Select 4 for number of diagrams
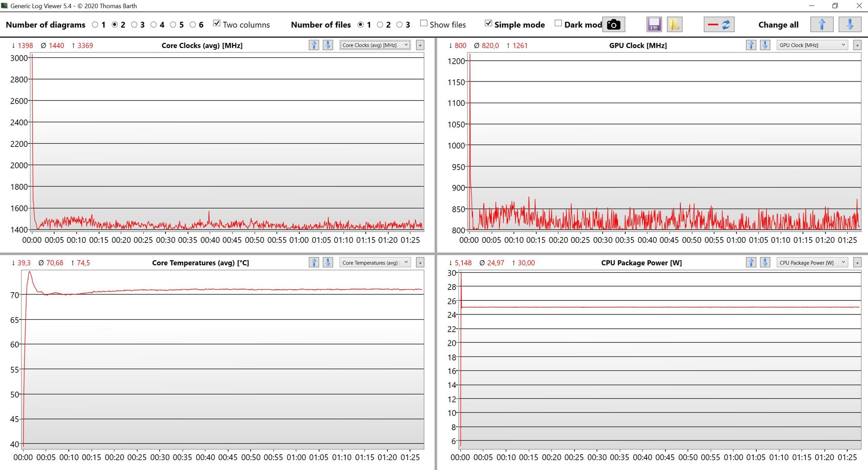This screenshot has width=868, height=470. coord(154,24)
